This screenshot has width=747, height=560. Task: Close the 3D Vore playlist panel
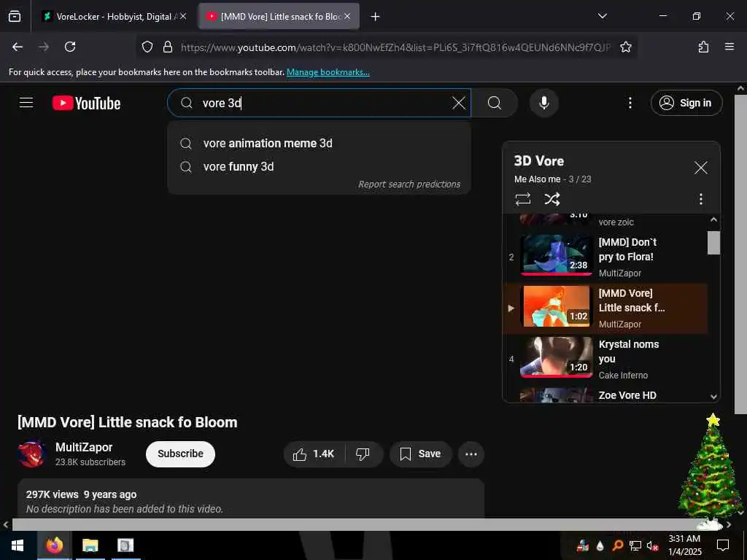701,168
